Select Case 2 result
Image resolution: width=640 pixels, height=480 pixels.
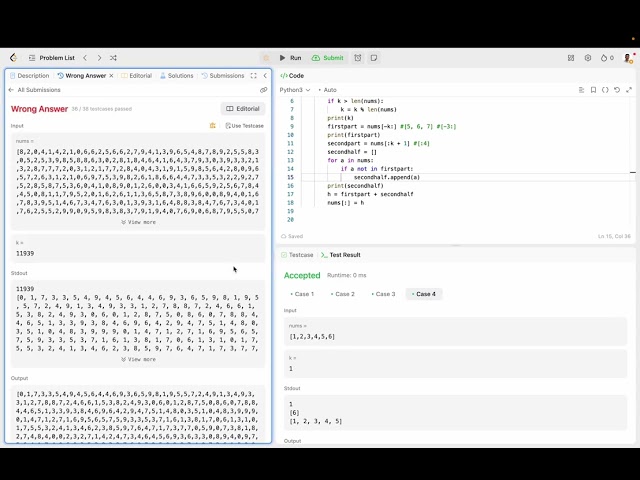(x=343, y=294)
